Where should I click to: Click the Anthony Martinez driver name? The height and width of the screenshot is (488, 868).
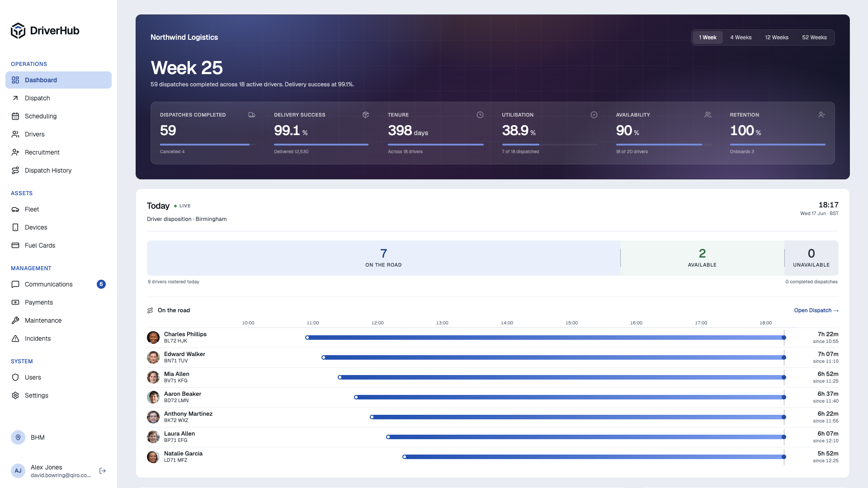[188, 414]
